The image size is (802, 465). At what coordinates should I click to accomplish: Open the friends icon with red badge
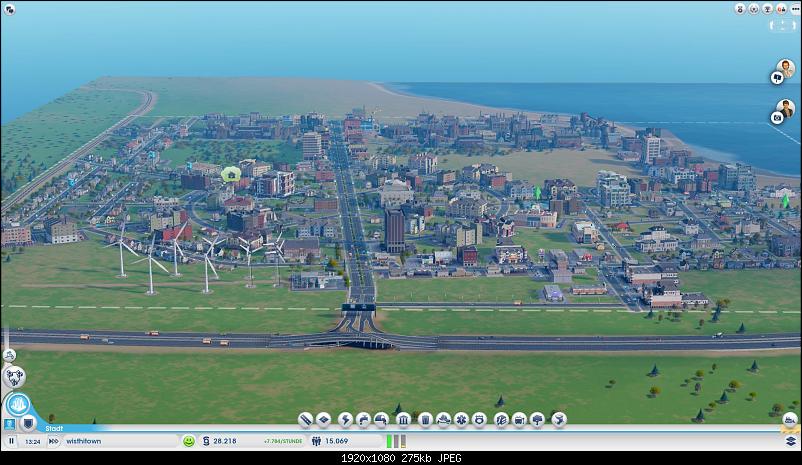point(782,9)
